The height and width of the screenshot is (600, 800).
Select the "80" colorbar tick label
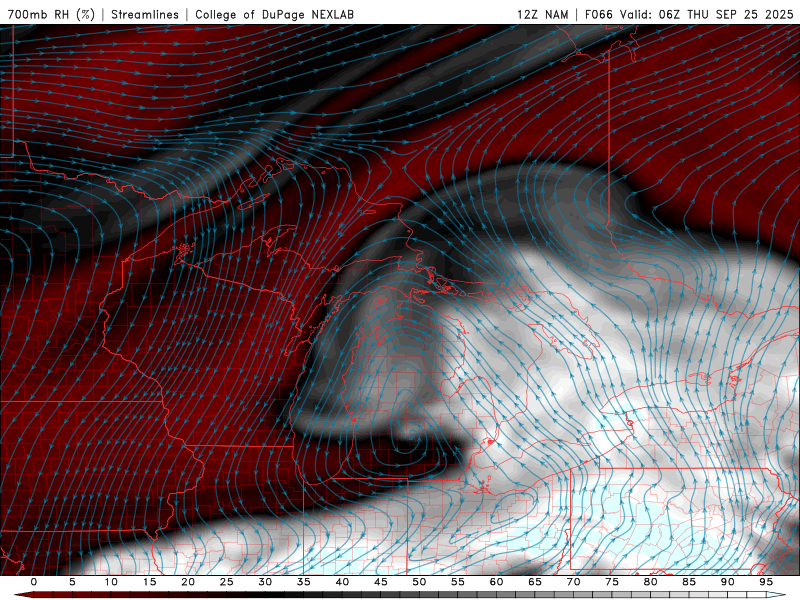click(x=650, y=582)
